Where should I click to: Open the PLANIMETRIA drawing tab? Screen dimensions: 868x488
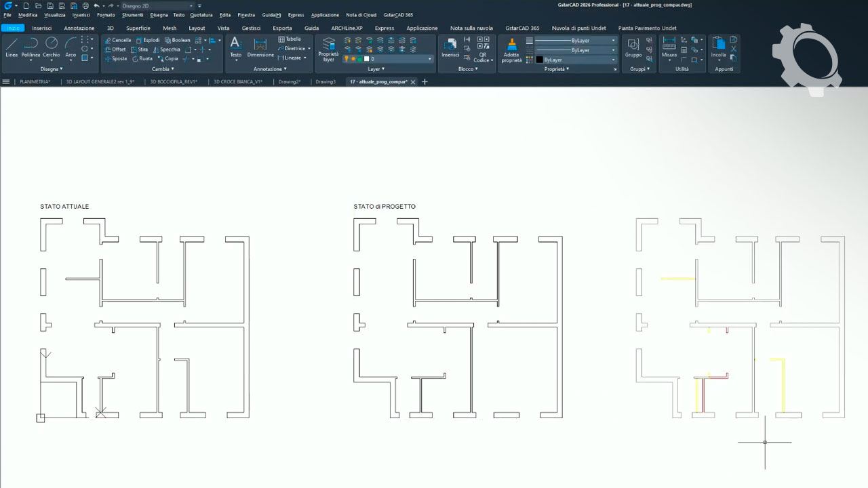(x=35, y=81)
